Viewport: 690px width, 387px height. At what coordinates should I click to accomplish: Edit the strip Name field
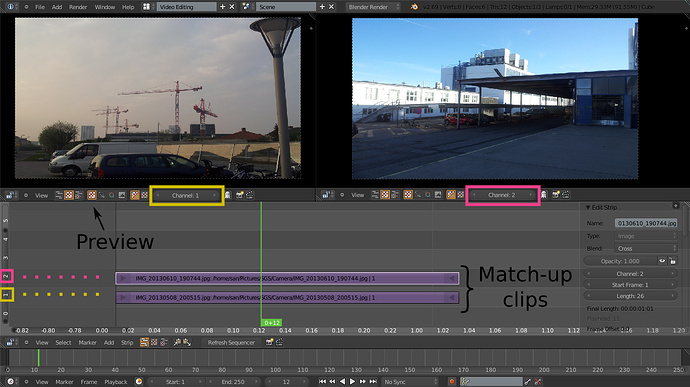(646, 223)
